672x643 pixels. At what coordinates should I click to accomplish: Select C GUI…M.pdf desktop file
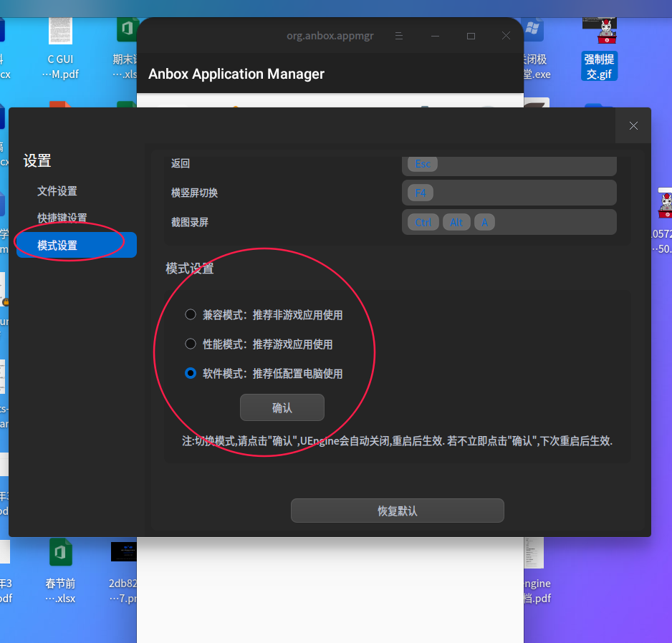(x=60, y=49)
